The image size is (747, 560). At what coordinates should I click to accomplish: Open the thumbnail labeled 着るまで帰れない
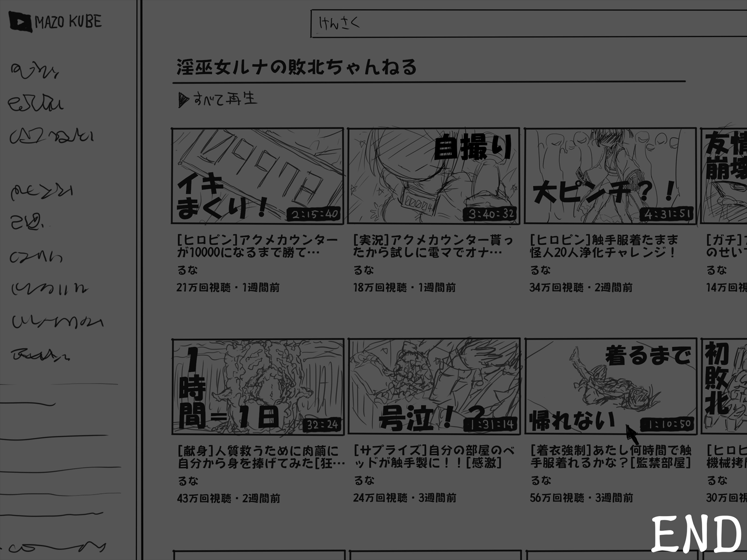click(x=610, y=386)
